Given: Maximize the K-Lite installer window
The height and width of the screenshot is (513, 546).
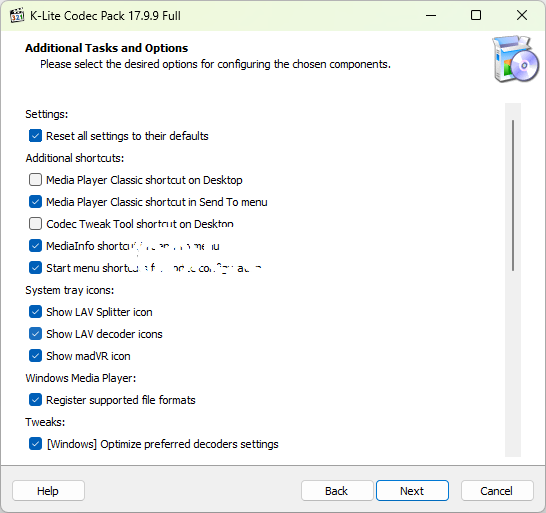Looking at the screenshot, I should (476, 15).
